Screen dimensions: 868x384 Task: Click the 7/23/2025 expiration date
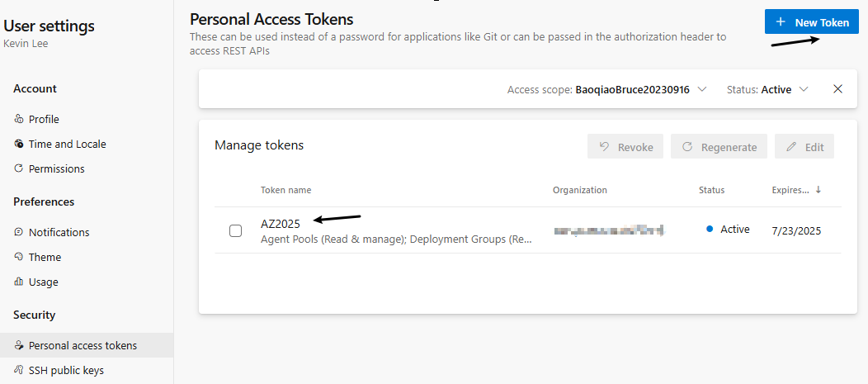coord(796,230)
